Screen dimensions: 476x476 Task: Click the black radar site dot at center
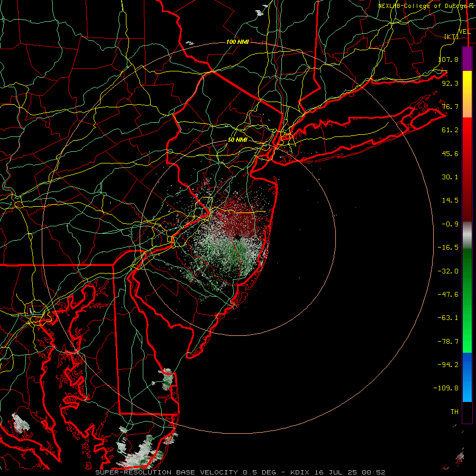click(x=237, y=237)
